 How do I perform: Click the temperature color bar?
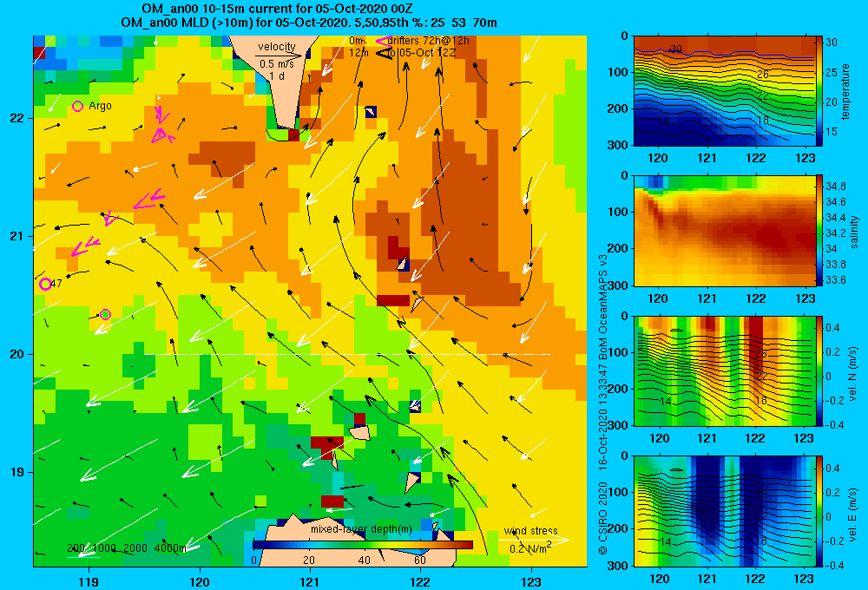click(x=819, y=91)
